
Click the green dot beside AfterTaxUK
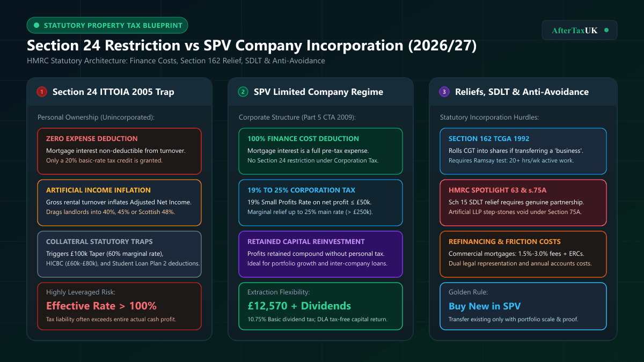click(606, 31)
